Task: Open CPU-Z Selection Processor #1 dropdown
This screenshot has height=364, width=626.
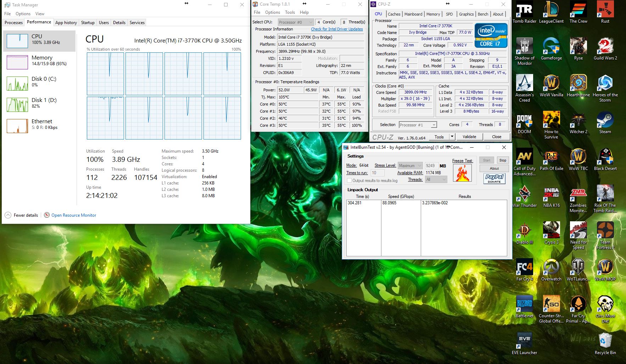Action: [434, 125]
